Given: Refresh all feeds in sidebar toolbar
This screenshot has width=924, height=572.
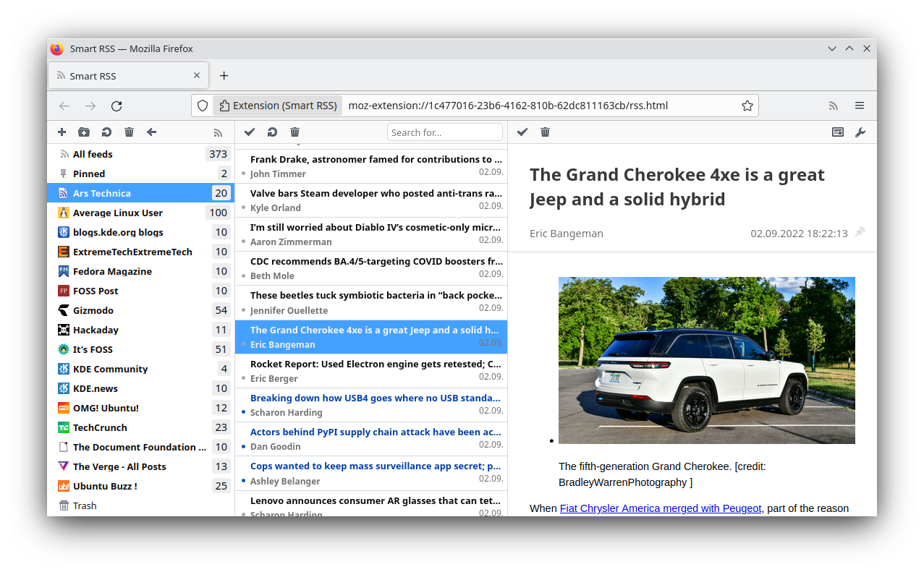Looking at the screenshot, I should click(106, 132).
